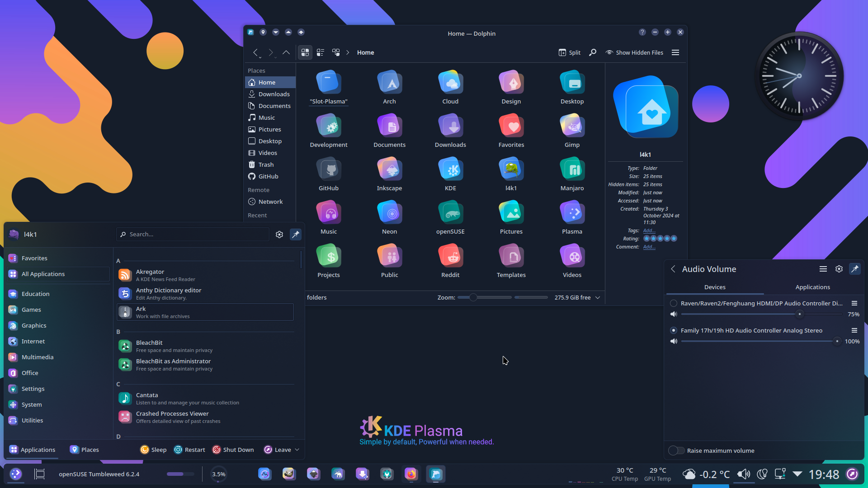Open the Reddit folder
This screenshot has width=868, height=488.
(x=450, y=261)
